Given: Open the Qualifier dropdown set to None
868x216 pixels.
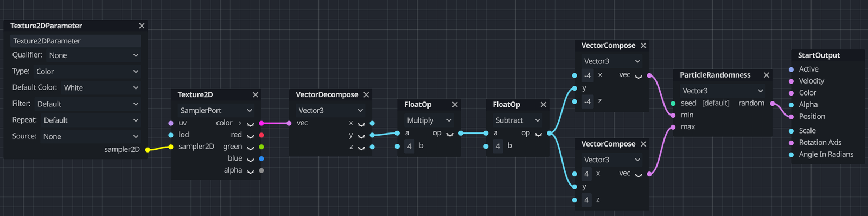Looking at the screenshot, I should 93,55.
